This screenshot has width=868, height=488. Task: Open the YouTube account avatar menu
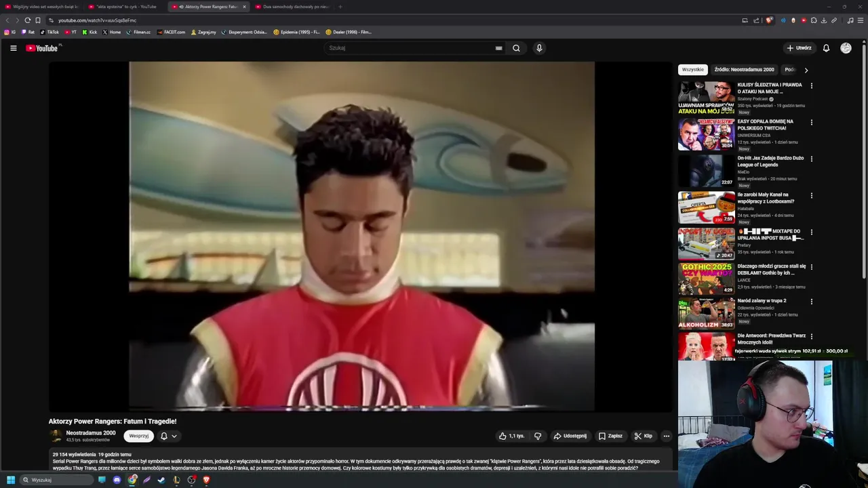tap(846, 48)
